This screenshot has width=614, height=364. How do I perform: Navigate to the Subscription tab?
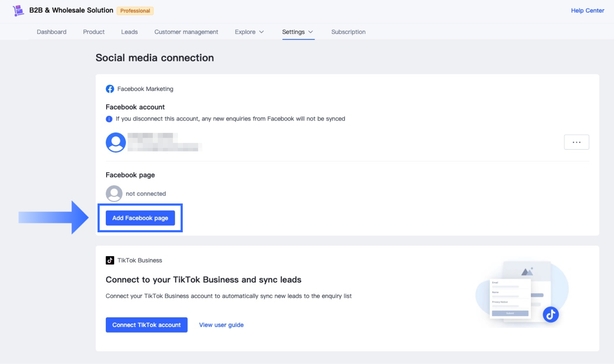(348, 32)
